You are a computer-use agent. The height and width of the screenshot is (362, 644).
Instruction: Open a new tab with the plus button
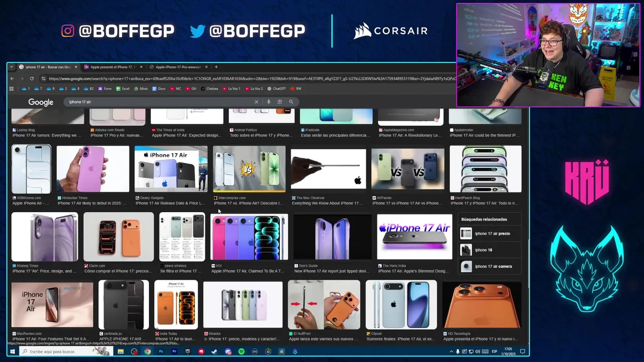pos(216,67)
